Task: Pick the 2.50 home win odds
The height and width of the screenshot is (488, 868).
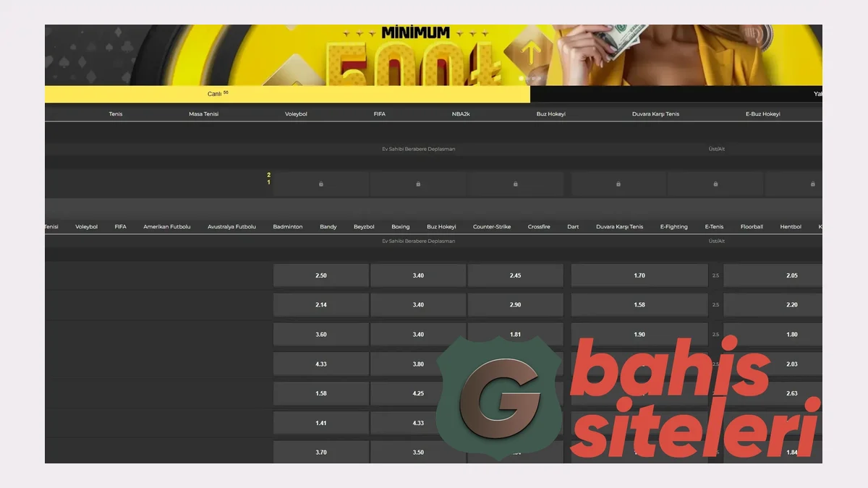Action: 321,275
